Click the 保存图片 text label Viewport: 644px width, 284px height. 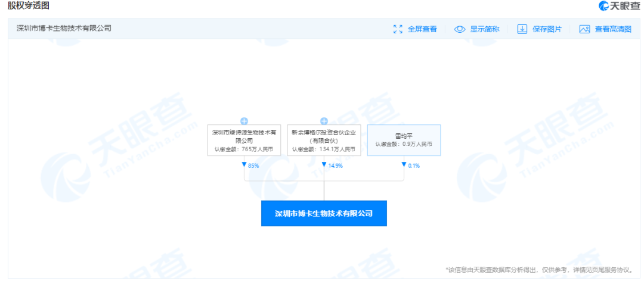547,29
